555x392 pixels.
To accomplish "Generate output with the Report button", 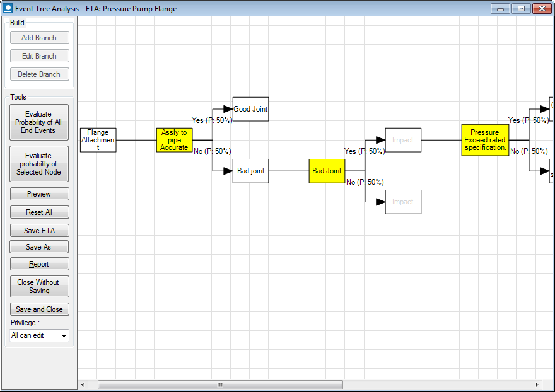I will (39, 264).
